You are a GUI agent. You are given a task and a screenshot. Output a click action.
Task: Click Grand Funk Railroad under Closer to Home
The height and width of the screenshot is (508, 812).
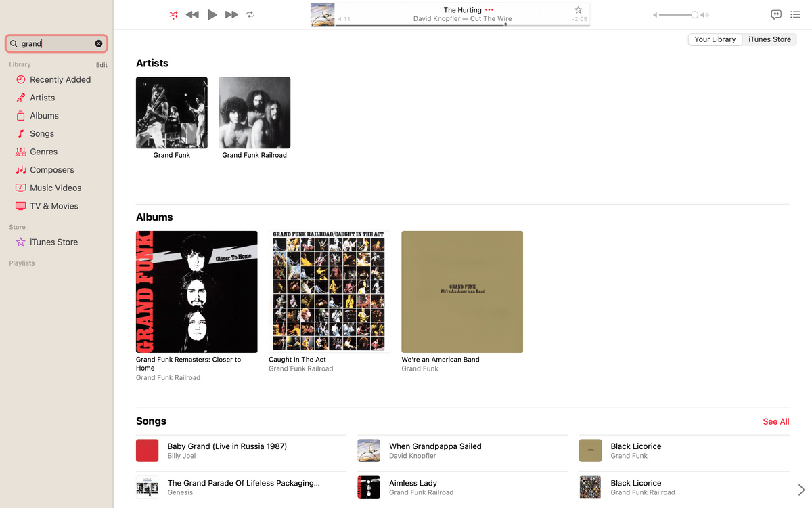click(168, 378)
